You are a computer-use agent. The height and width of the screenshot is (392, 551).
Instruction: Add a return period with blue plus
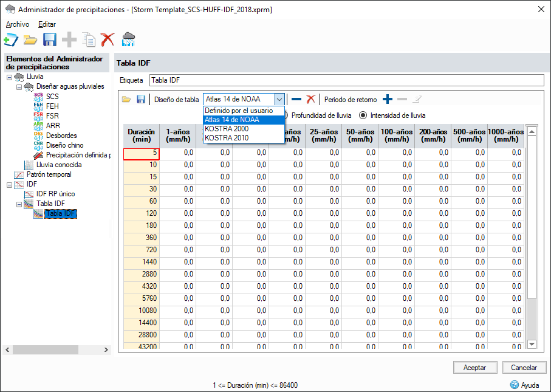pos(388,100)
